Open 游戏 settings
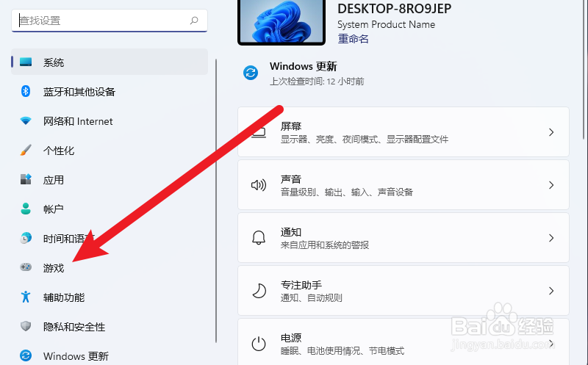 coord(110,267)
